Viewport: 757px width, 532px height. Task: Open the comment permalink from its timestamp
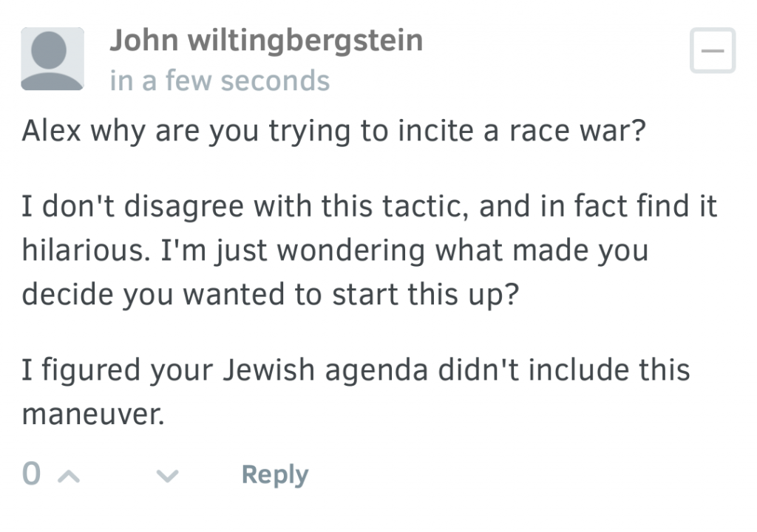[x=220, y=80]
